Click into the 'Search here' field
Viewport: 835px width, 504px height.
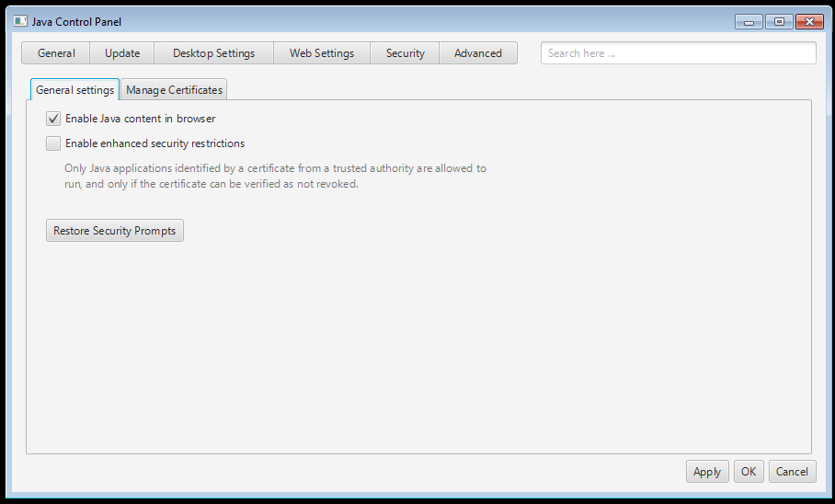[678, 53]
